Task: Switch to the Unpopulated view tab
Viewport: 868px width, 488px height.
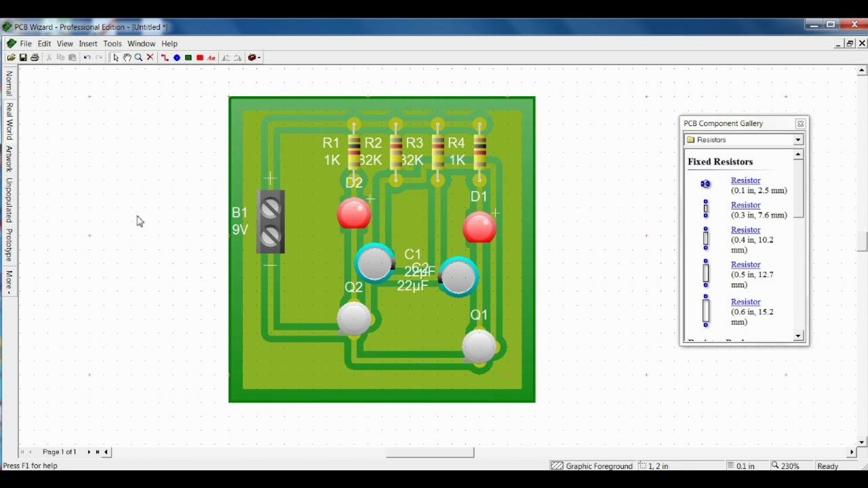Action: pos(9,201)
